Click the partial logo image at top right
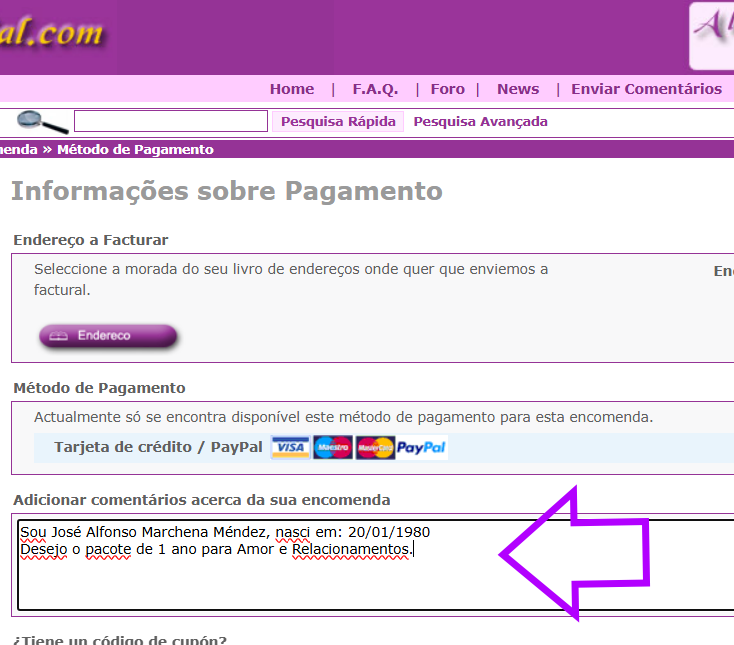Screen dimensions: 734x645 pos(712,35)
